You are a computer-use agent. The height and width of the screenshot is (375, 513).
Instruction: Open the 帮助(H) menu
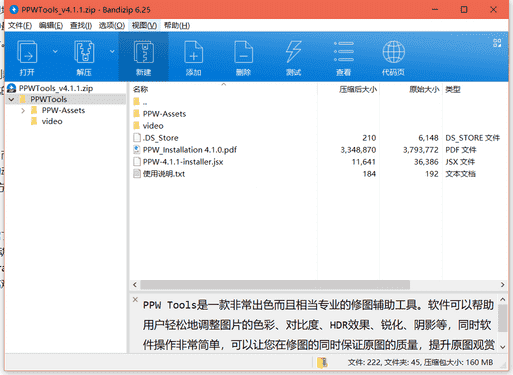[177, 26]
